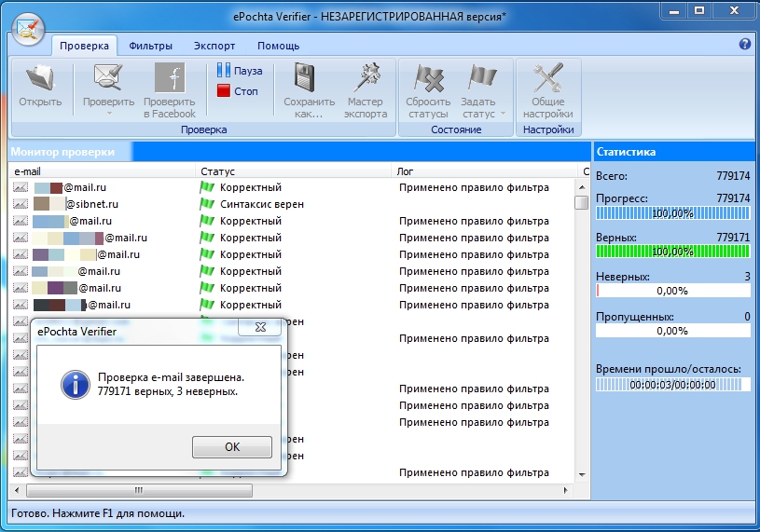Expand the Задать статус dropdown
Viewport: 760px width, 532px height.
pyautogui.click(x=503, y=114)
